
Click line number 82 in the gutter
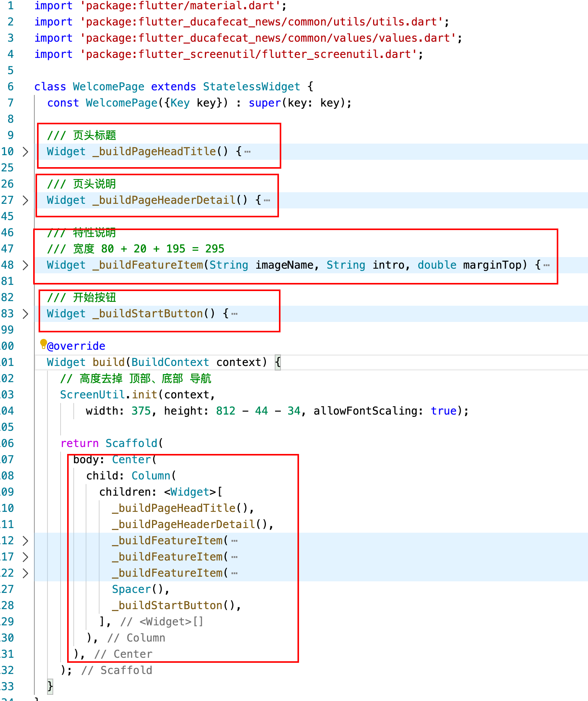[x=7, y=298]
